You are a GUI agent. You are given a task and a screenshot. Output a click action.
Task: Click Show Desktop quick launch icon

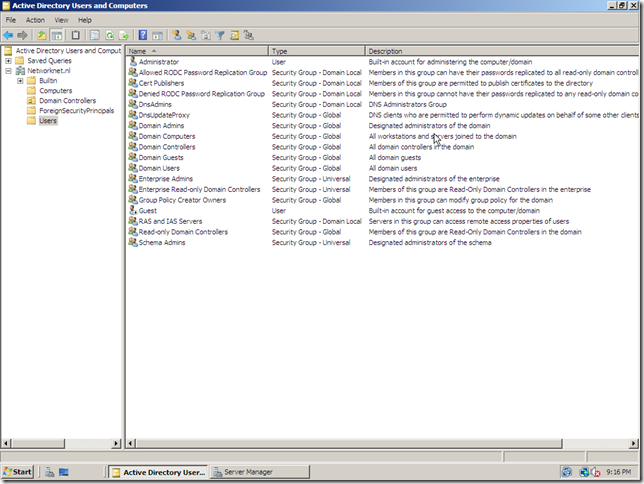64,472
